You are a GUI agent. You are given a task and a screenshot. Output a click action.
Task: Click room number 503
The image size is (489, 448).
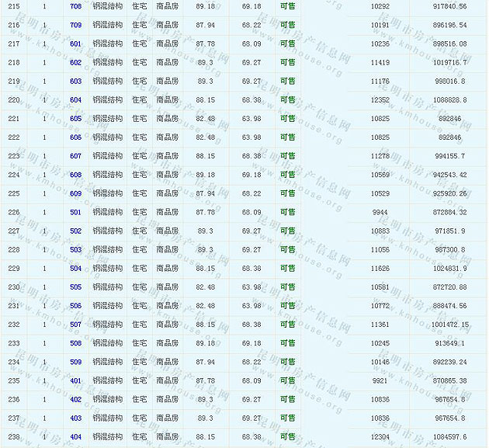(x=75, y=249)
